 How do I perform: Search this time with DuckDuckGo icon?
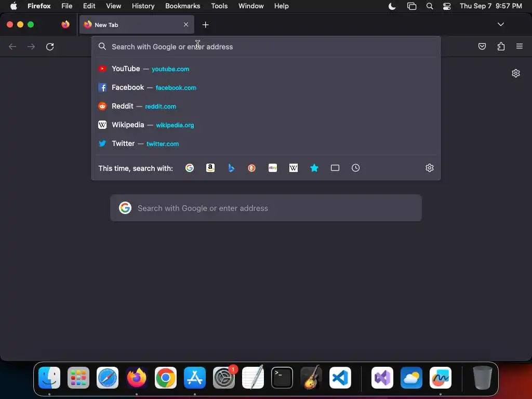252,168
